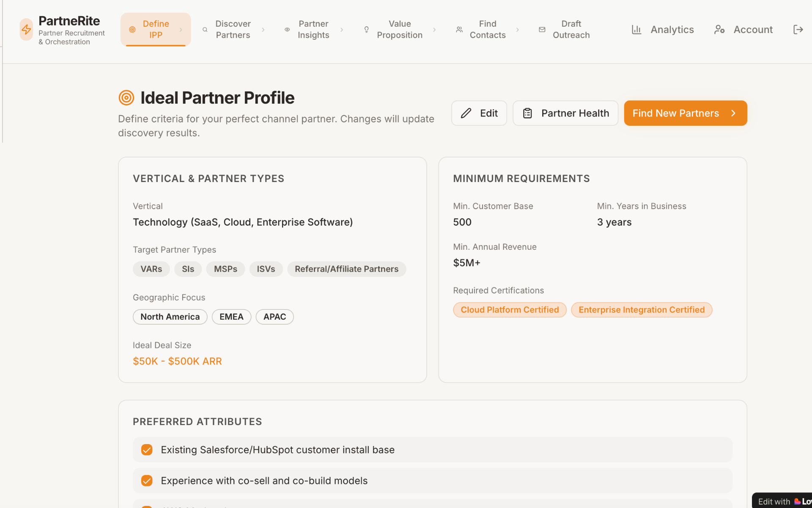Click arrow icon in Find New Partners
This screenshot has width=812, height=508.
(733, 113)
